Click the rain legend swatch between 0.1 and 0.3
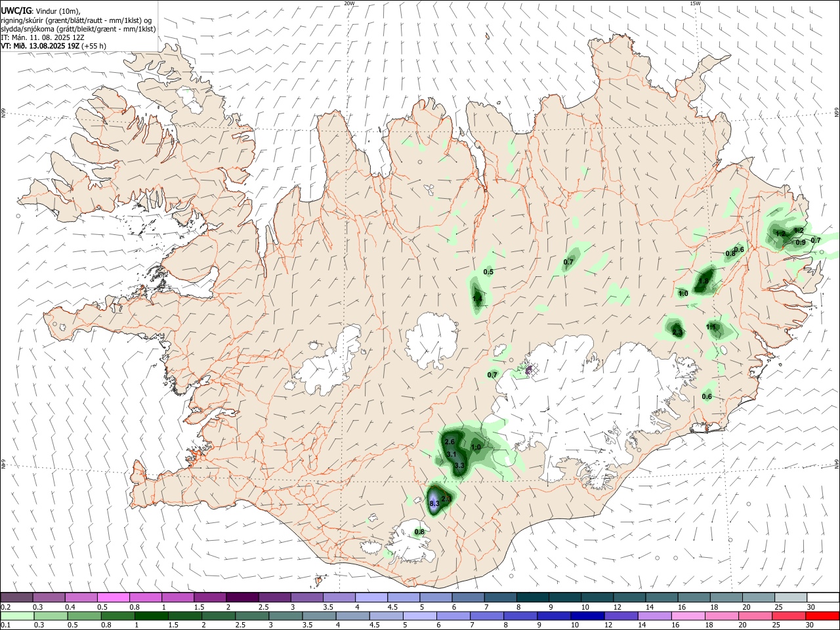Image resolution: width=840 pixels, height=630 pixels. (x=18, y=616)
